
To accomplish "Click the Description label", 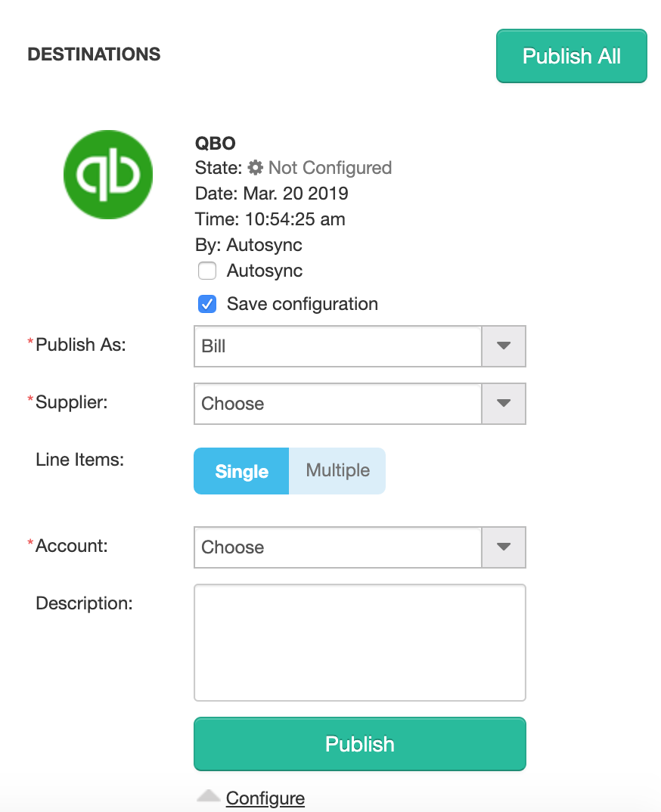I will coord(84,603).
